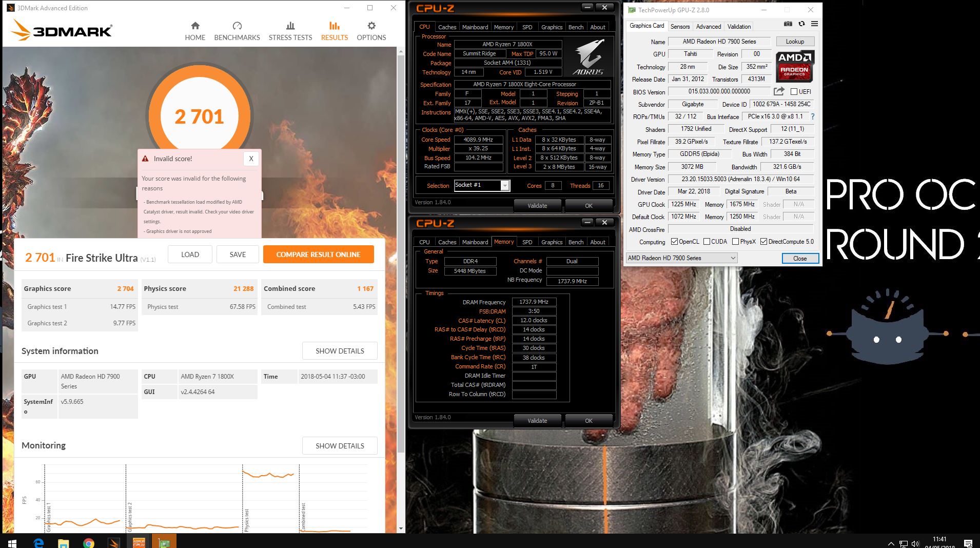Image resolution: width=980 pixels, height=548 pixels.
Task: Click the volume icon in system tray
Action: [x=915, y=544]
